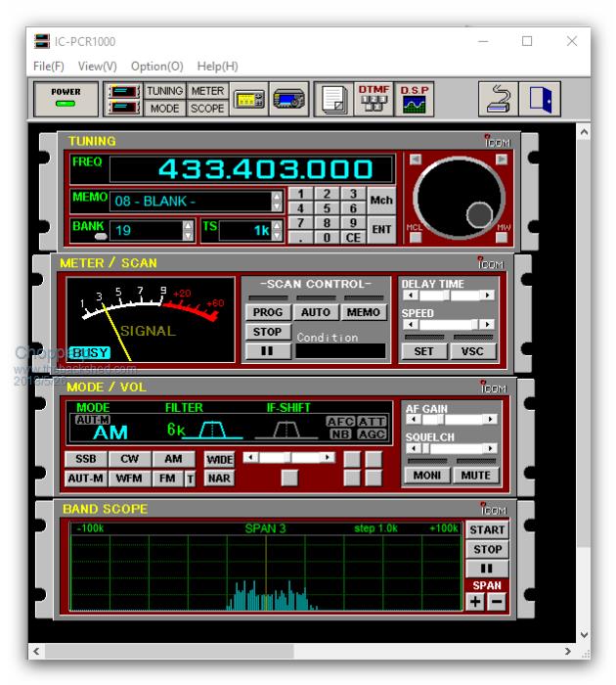
Task: Decrease the BANK number arrow
Action: coord(188,236)
